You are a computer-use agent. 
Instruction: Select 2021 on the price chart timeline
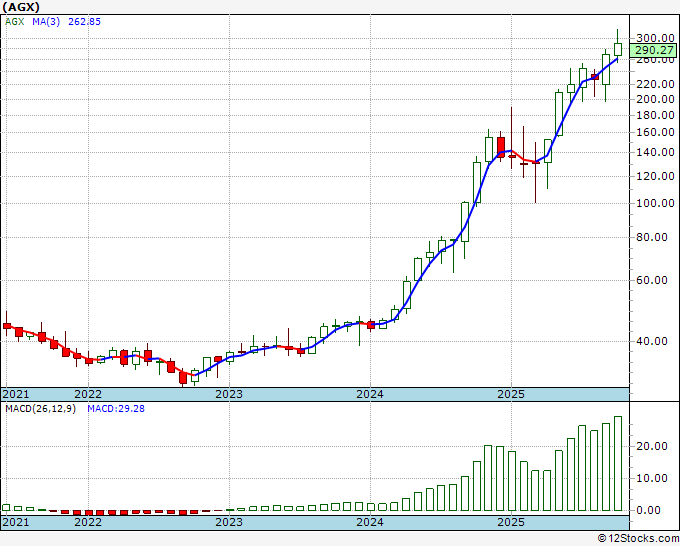15,394
